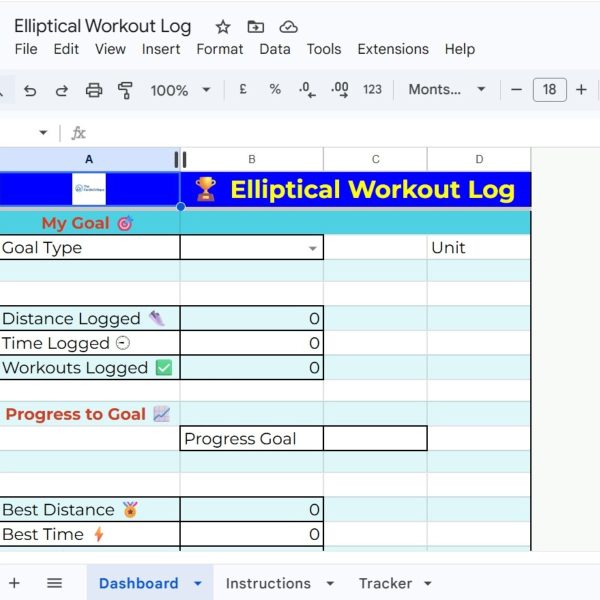Select the 'Workouts Logged' cell
Image resolution: width=600 pixels, height=600 pixels.
click(x=90, y=367)
